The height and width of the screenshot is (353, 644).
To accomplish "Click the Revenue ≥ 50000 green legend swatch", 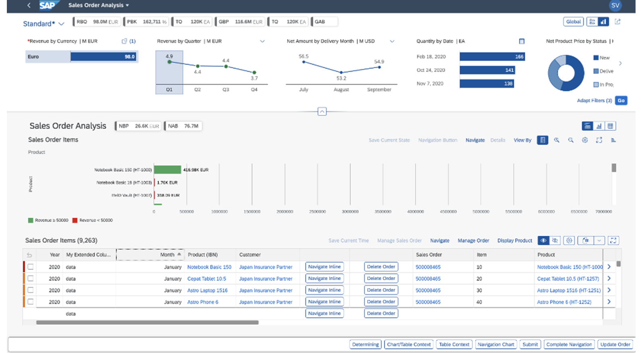I will [31, 220].
